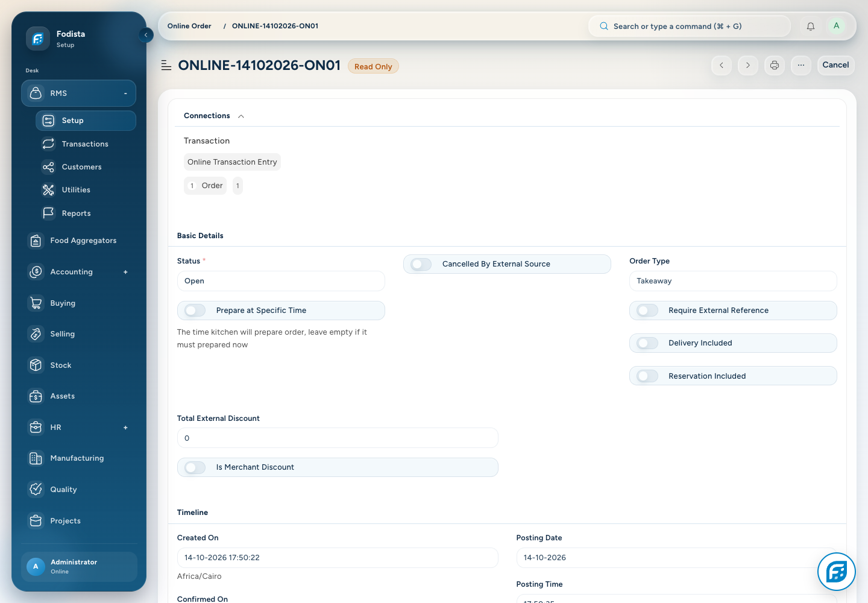The image size is (868, 603).
Task: Click the Total External Discount field
Action: click(338, 438)
